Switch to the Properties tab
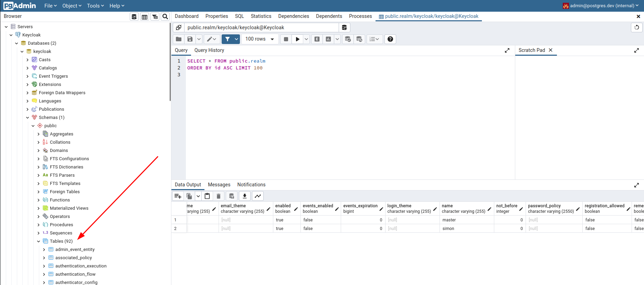 point(217,16)
